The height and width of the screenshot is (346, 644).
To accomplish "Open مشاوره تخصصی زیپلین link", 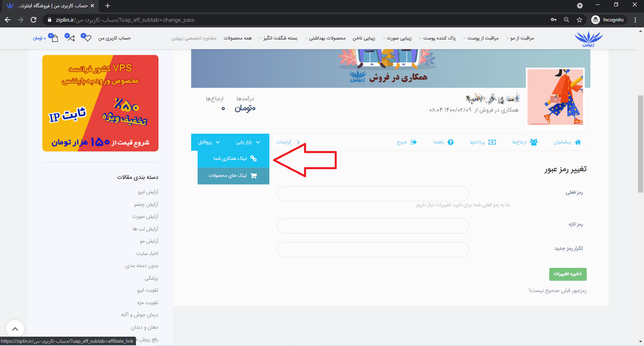I will 194,38.
